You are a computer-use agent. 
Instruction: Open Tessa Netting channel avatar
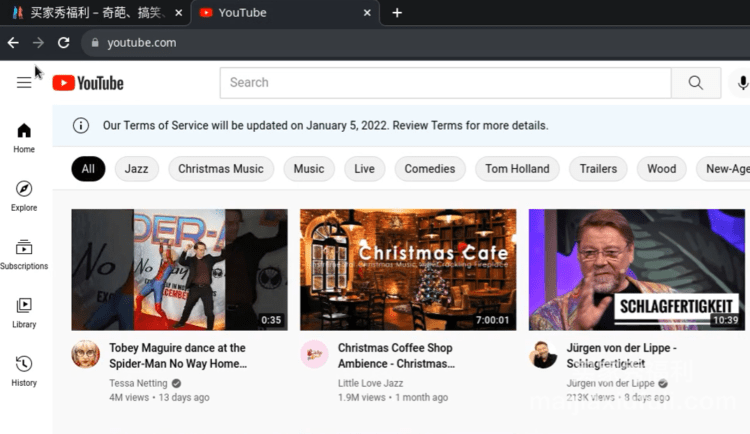tap(86, 354)
